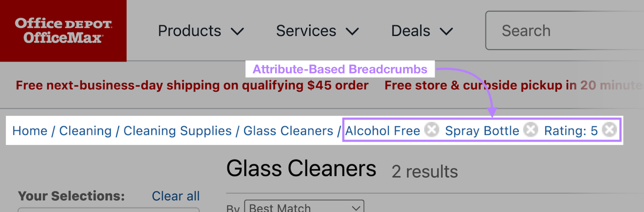Expand the Products menu chevron
Screen dimensions: 644x212
point(237,31)
